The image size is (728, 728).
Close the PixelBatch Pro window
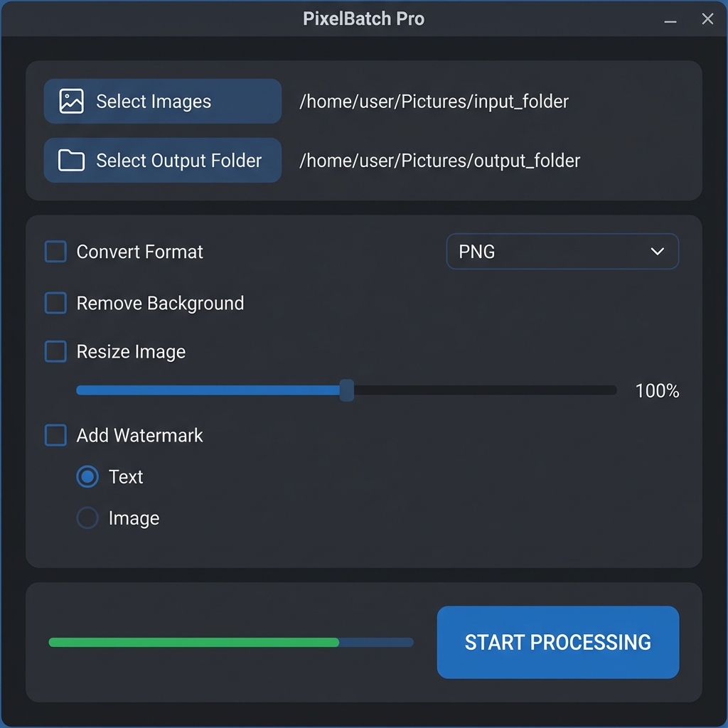[x=707, y=19]
